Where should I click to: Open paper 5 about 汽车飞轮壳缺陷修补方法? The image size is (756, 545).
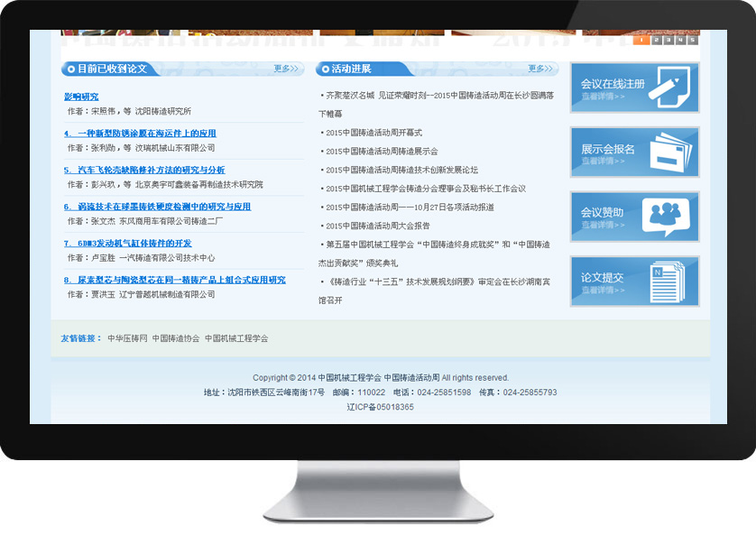pyautogui.click(x=144, y=170)
